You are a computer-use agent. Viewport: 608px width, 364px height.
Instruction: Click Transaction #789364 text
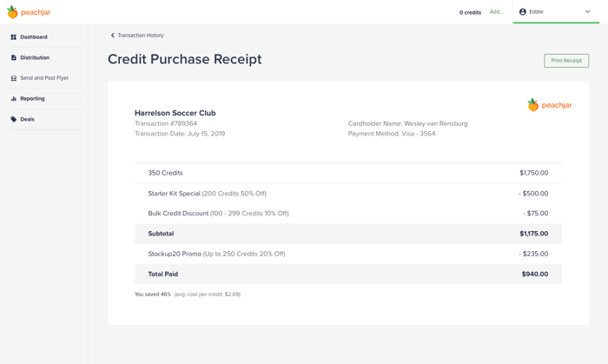166,123
